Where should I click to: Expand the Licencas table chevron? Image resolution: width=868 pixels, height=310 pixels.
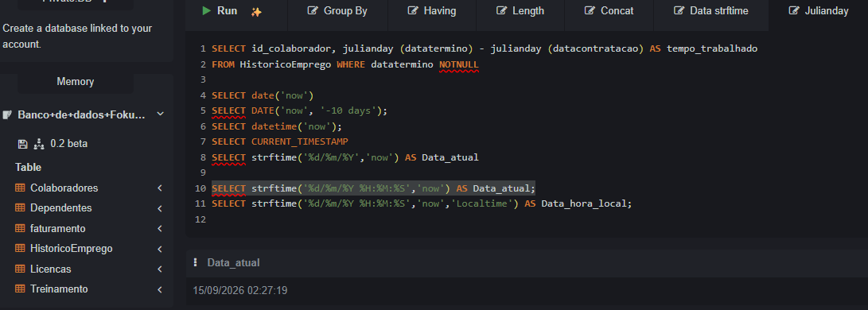[x=160, y=269]
